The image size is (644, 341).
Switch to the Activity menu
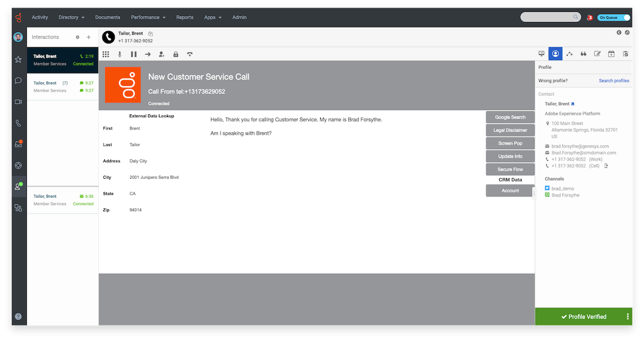[x=40, y=17]
